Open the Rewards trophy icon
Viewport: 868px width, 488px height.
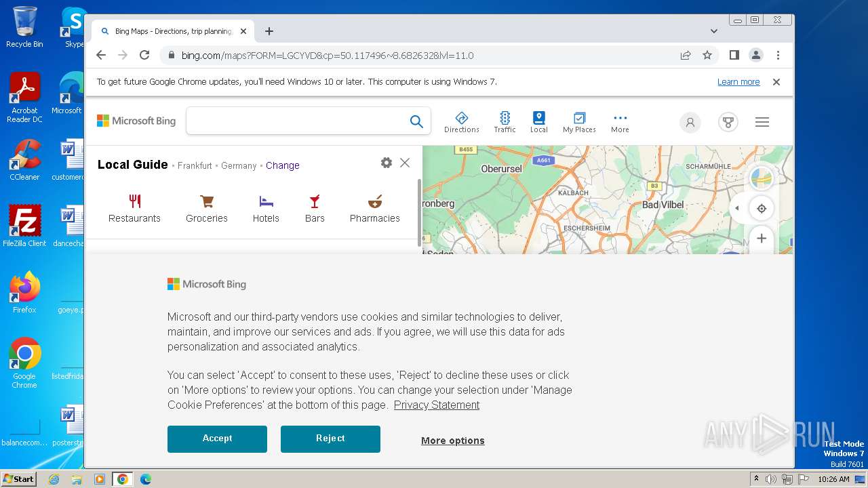point(728,122)
